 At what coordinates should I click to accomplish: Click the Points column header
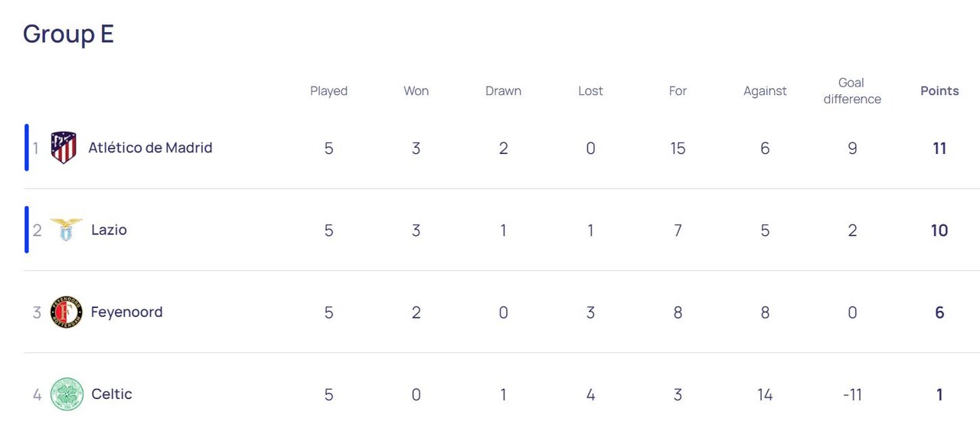click(x=939, y=91)
